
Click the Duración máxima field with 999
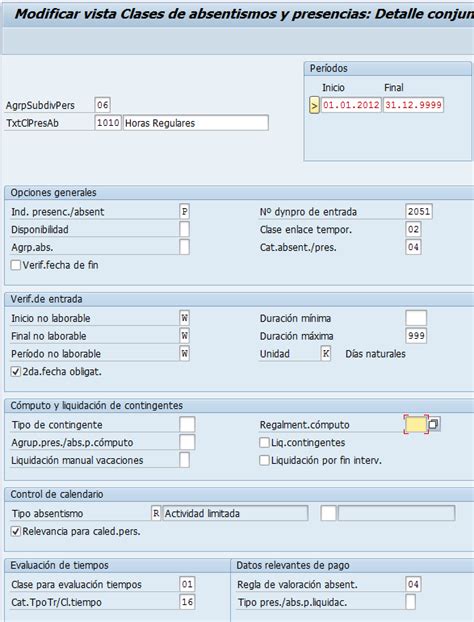pos(416,336)
